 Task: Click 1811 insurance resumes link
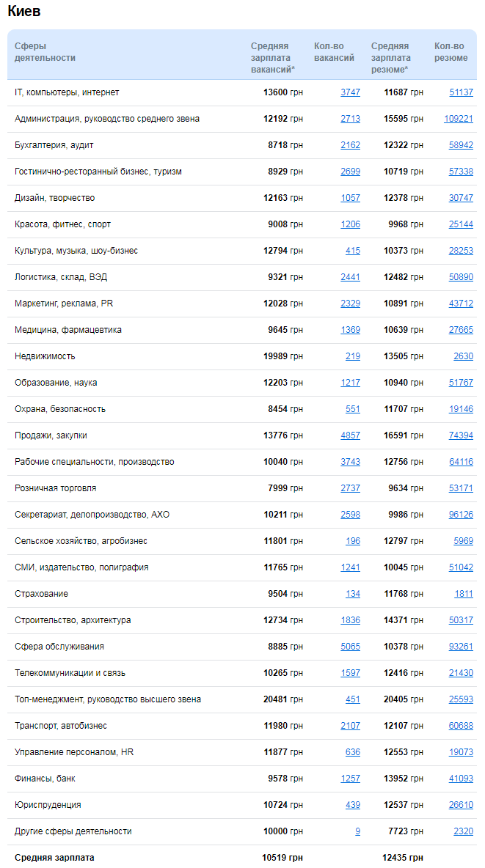click(463, 594)
